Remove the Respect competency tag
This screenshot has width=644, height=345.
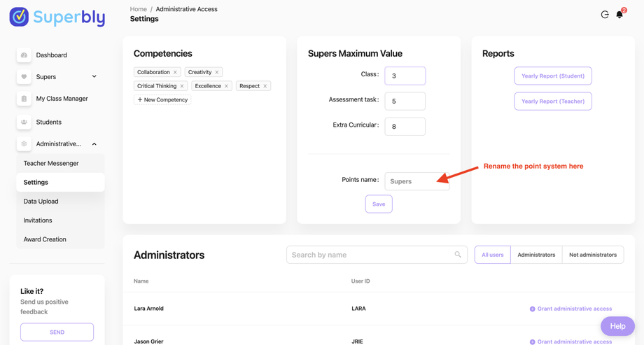(265, 86)
